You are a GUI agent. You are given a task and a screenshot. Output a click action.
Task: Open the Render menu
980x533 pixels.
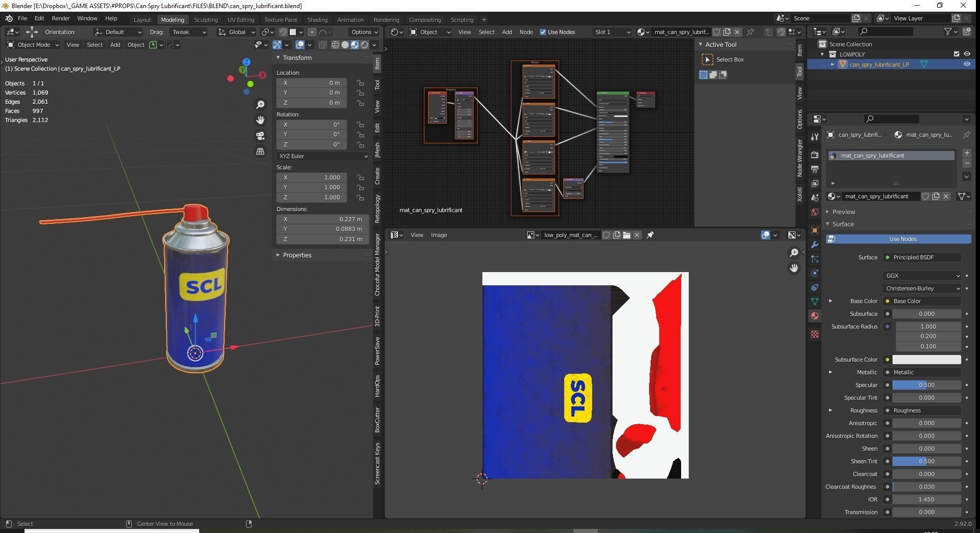point(60,18)
